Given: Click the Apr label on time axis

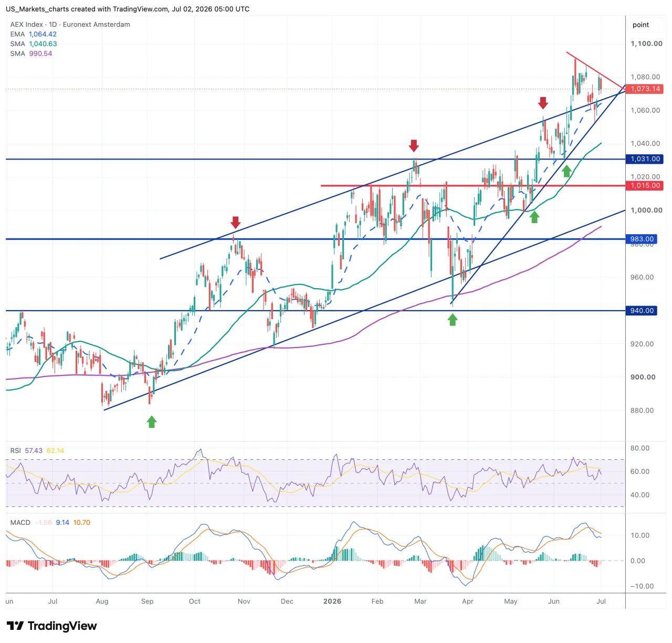Looking at the screenshot, I should (468, 602).
